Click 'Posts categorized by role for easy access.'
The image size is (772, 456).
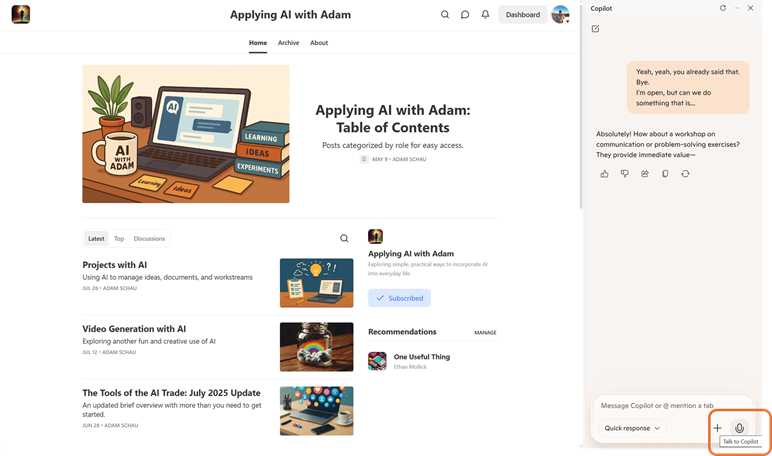click(393, 145)
